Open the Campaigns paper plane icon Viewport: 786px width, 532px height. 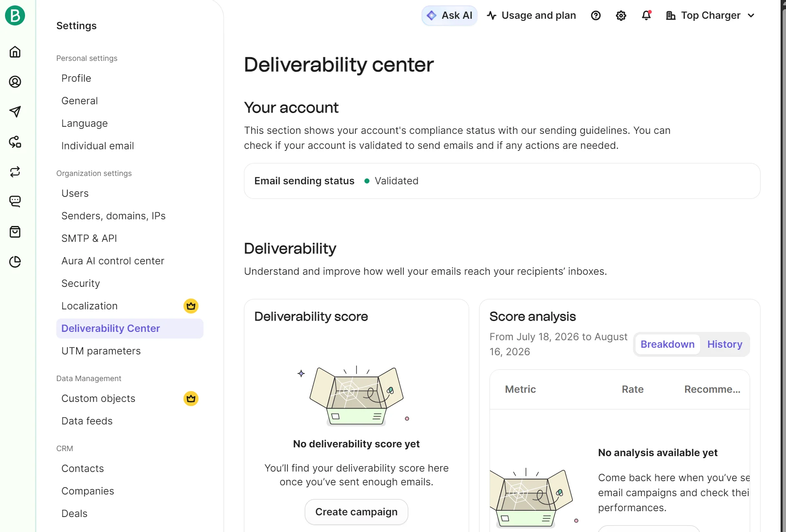point(15,112)
